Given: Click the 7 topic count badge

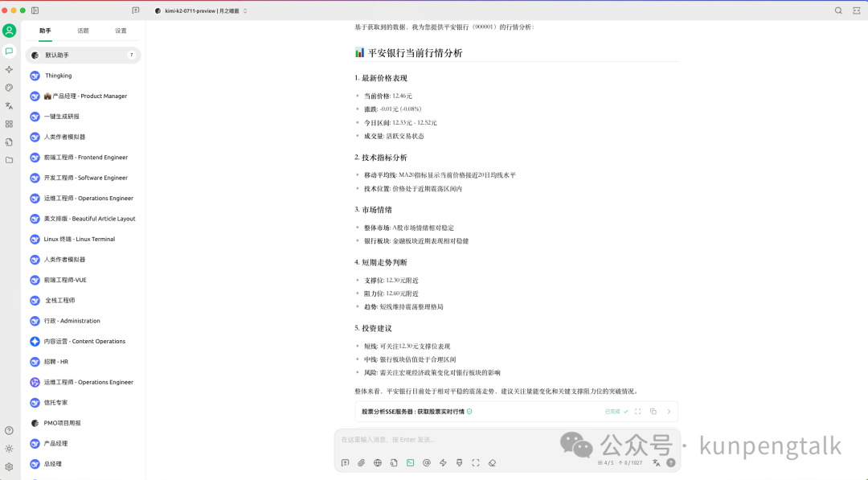Looking at the screenshot, I should pos(131,55).
